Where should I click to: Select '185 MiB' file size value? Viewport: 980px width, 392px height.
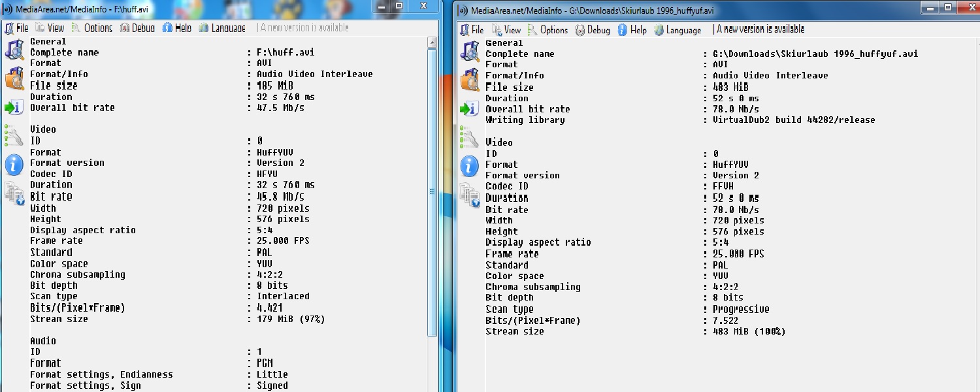275,86
